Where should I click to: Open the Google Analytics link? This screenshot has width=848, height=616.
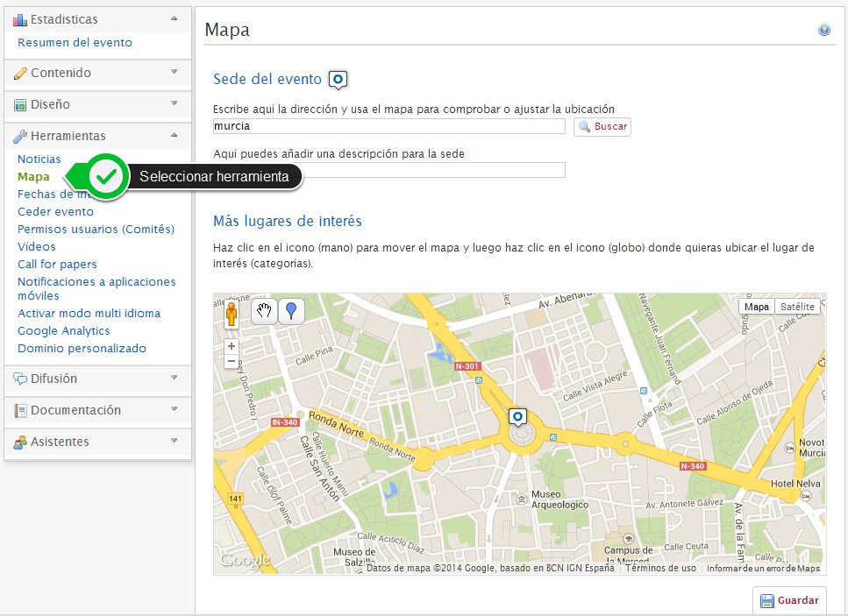(64, 330)
